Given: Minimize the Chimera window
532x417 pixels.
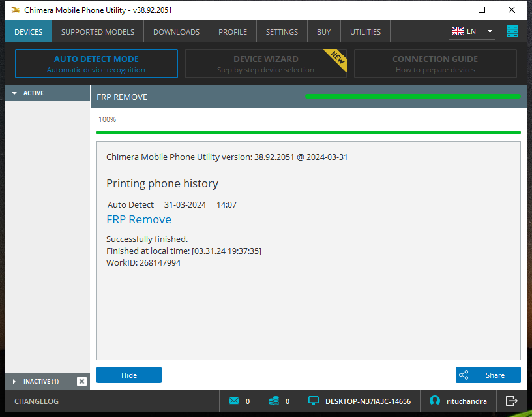Looking at the screenshot, I should [x=452, y=10].
